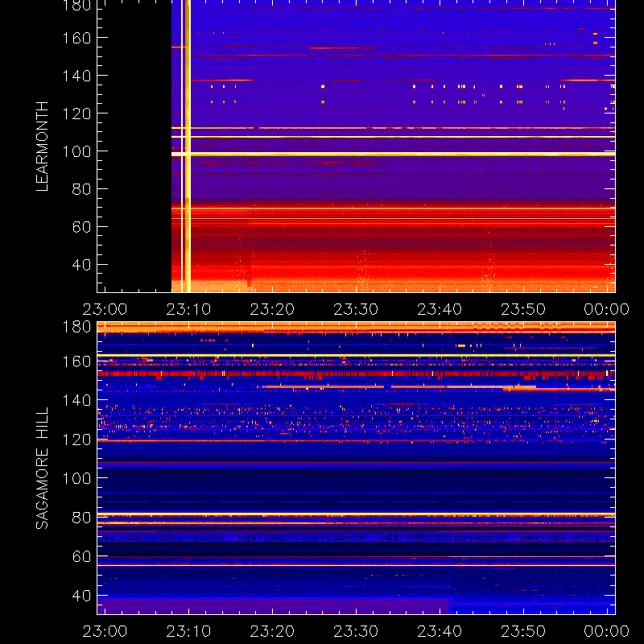Image resolution: width=644 pixels, height=644 pixels.
Task: Select the 40 tick label on Sagamore Hill plot
Action: tap(81, 596)
